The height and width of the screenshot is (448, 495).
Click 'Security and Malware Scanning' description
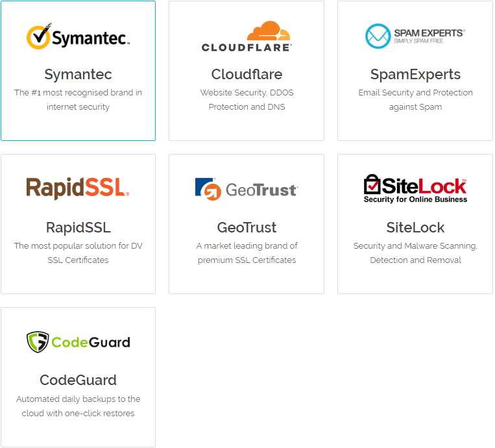click(x=415, y=253)
